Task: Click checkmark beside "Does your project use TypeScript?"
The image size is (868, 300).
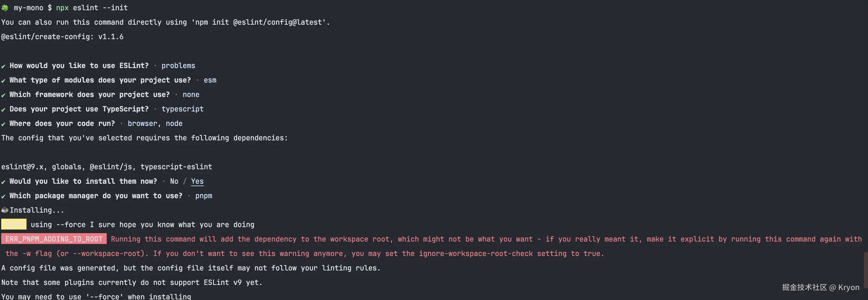Action: point(3,109)
